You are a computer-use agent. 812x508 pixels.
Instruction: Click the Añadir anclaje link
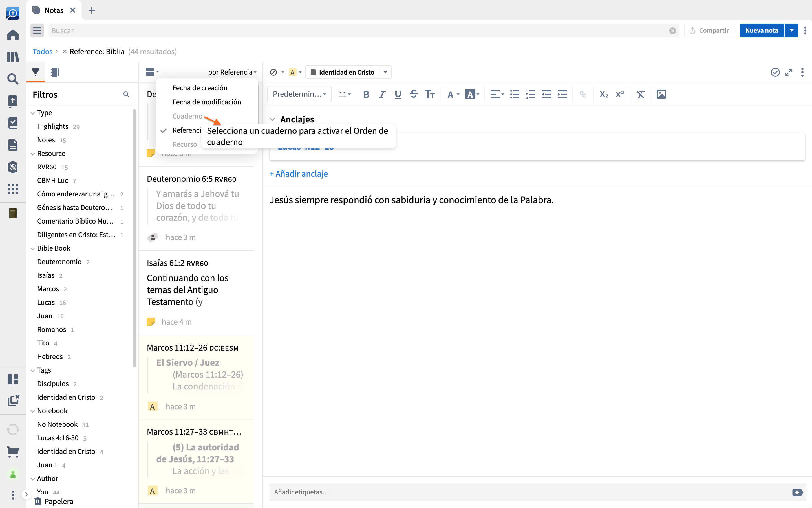coord(299,174)
